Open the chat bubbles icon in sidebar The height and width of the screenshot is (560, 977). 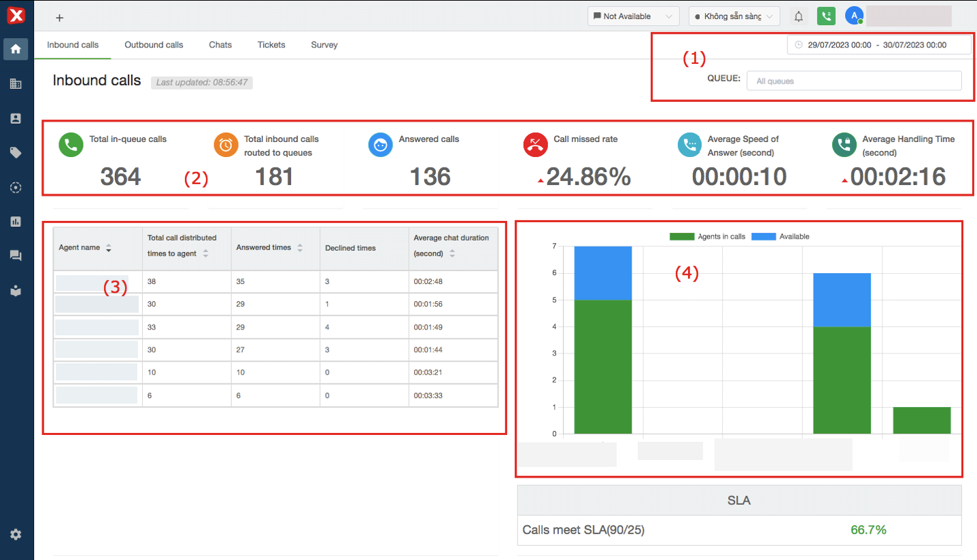coord(16,256)
